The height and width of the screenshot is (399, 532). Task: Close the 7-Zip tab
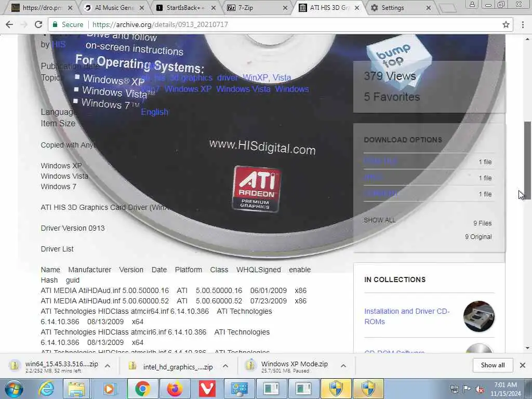285,8
